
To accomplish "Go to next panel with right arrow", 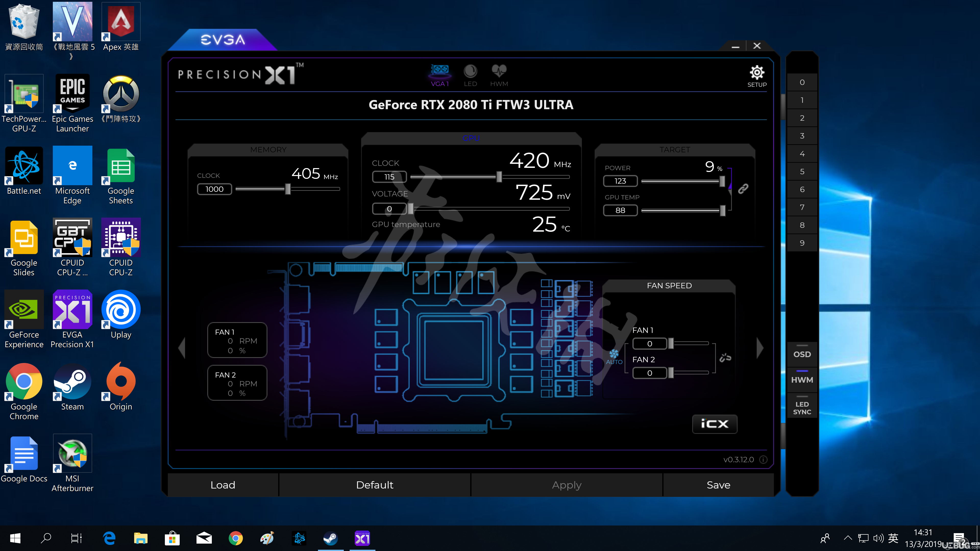I will [760, 347].
